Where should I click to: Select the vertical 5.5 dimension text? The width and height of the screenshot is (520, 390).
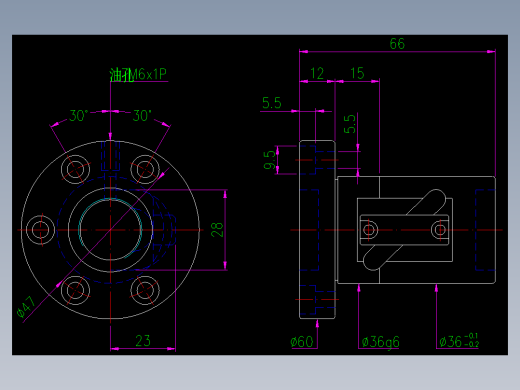coord(350,124)
